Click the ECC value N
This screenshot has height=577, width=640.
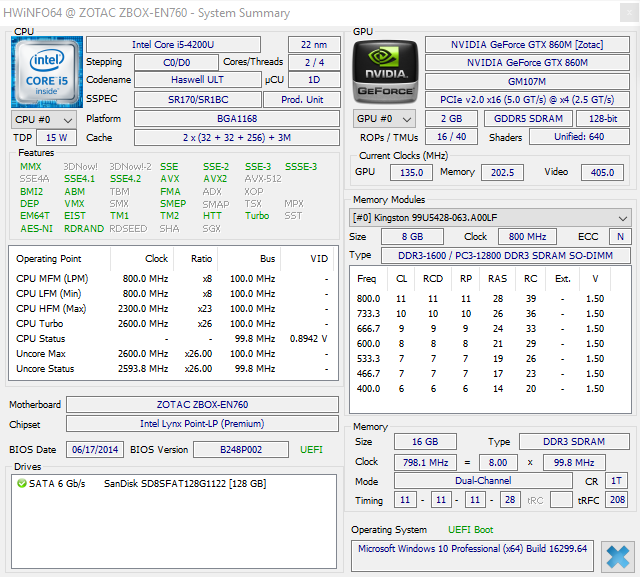click(x=620, y=237)
